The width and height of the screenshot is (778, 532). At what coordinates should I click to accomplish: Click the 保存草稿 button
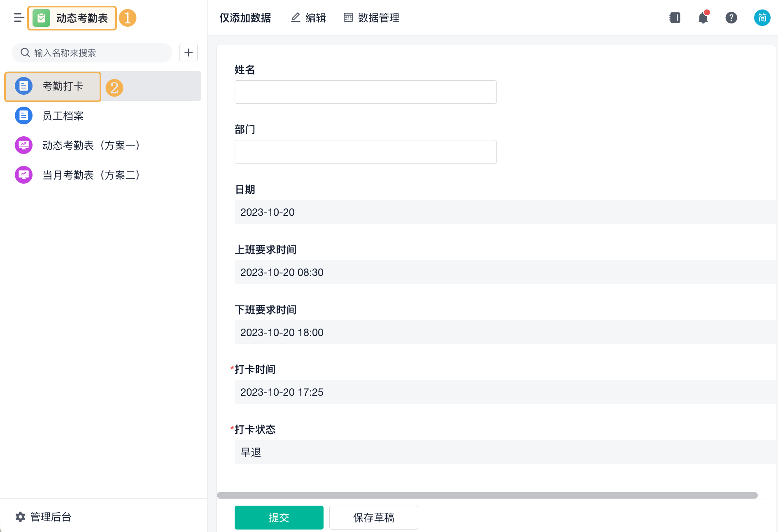pyautogui.click(x=374, y=518)
